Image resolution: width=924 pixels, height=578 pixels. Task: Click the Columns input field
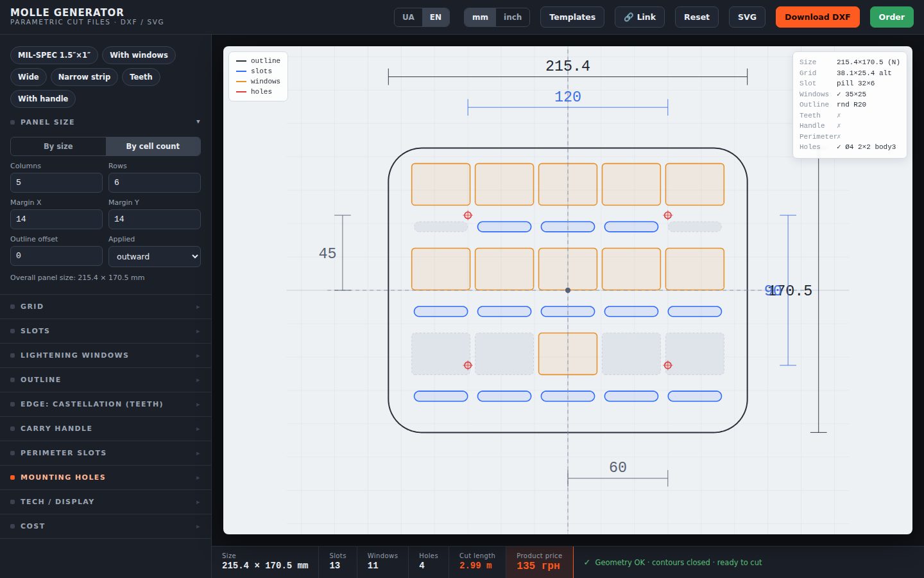click(56, 182)
